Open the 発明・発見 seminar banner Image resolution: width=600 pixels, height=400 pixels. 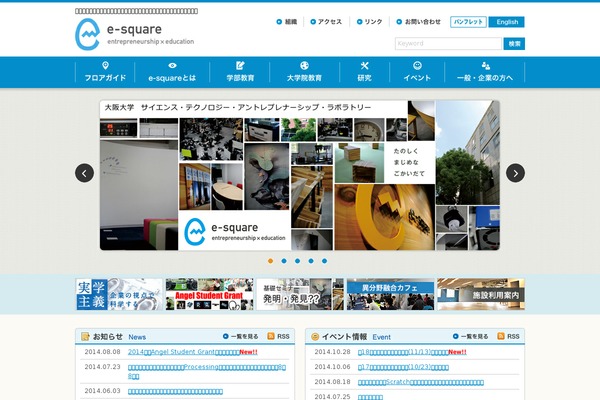pos(300,294)
